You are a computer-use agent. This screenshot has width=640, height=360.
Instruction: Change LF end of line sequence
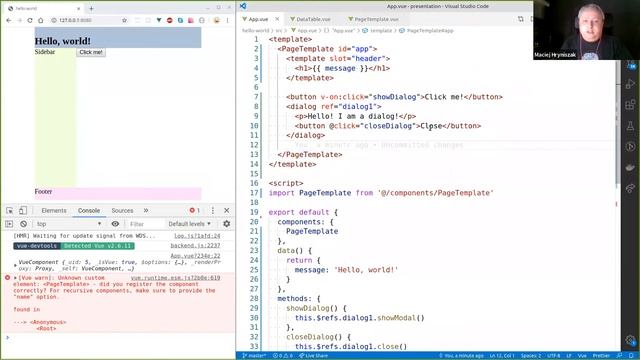pyautogui.click(x=569, y=356)
